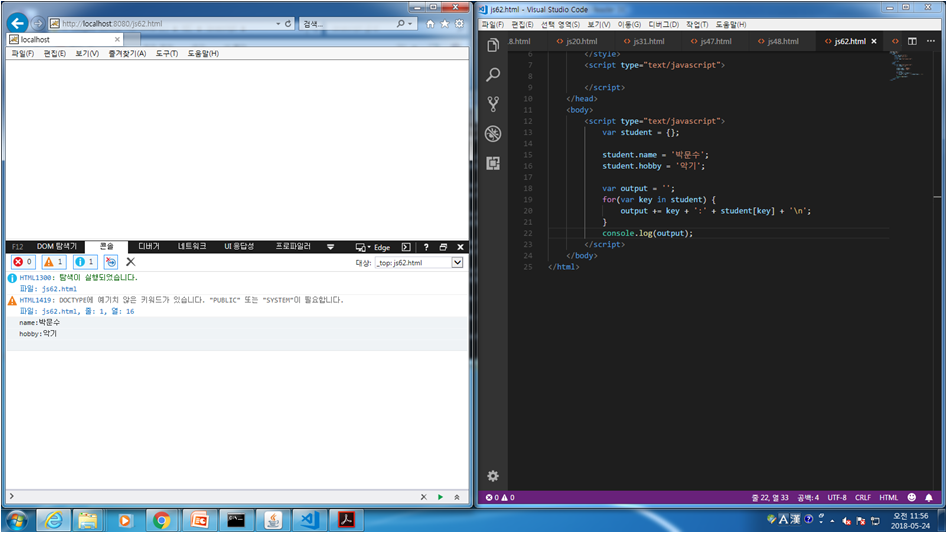This screenshot has width=947, height=533.
Task: Open IE tools gear
Action: 460,24
